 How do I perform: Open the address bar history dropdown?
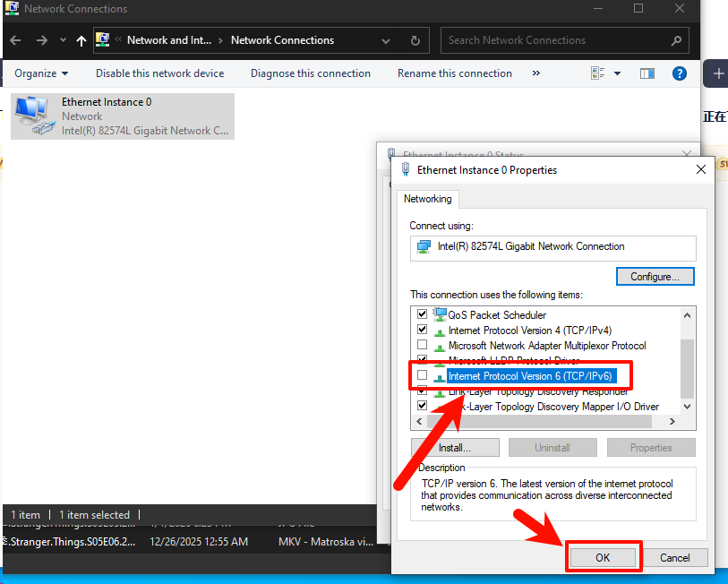point(386,40)
